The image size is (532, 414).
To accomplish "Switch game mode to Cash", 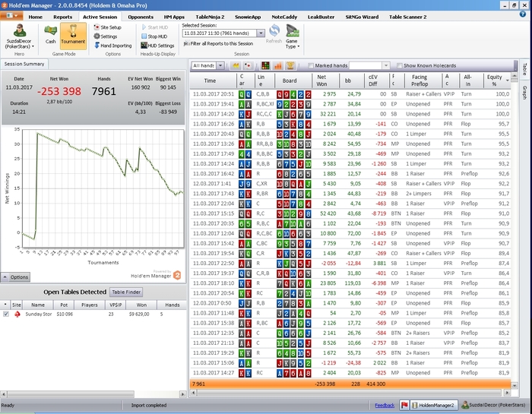I will (51, 35).
